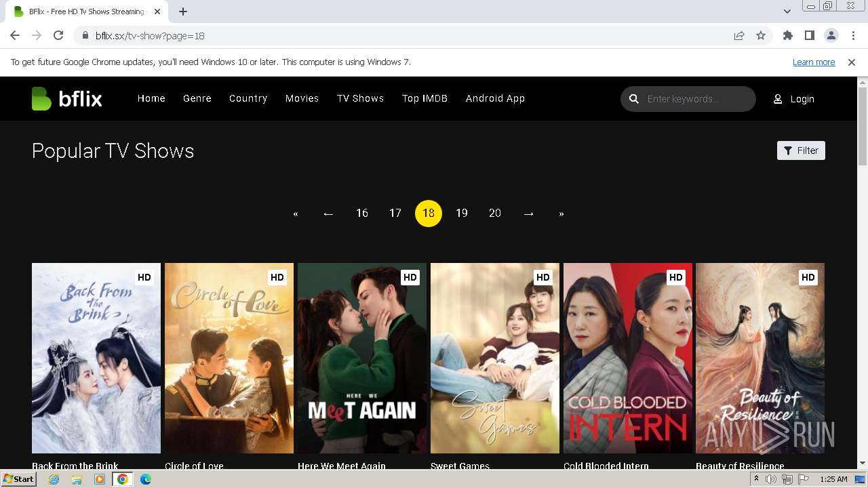Select current page 18

tap(429, 213)
